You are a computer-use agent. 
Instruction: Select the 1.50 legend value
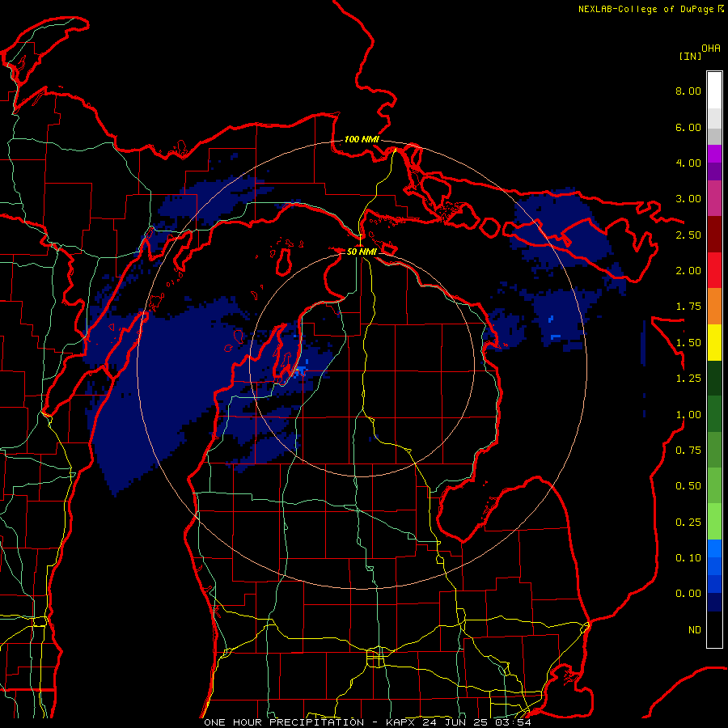point(688,343)
